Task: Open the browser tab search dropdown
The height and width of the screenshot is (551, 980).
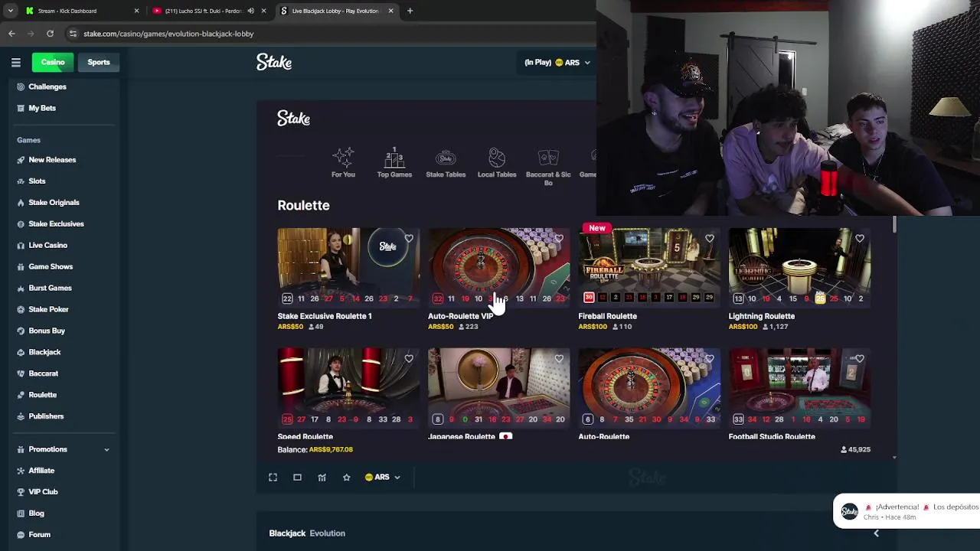Action: 10,11
